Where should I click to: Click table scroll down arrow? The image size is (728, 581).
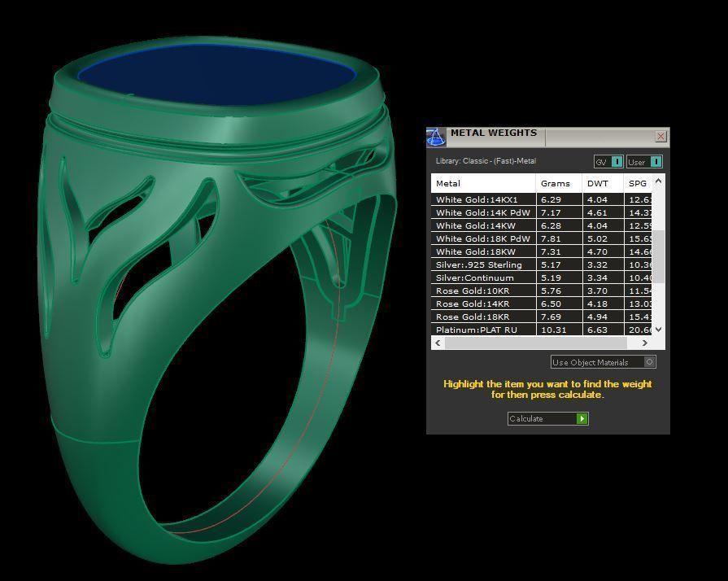coord(658,330)
